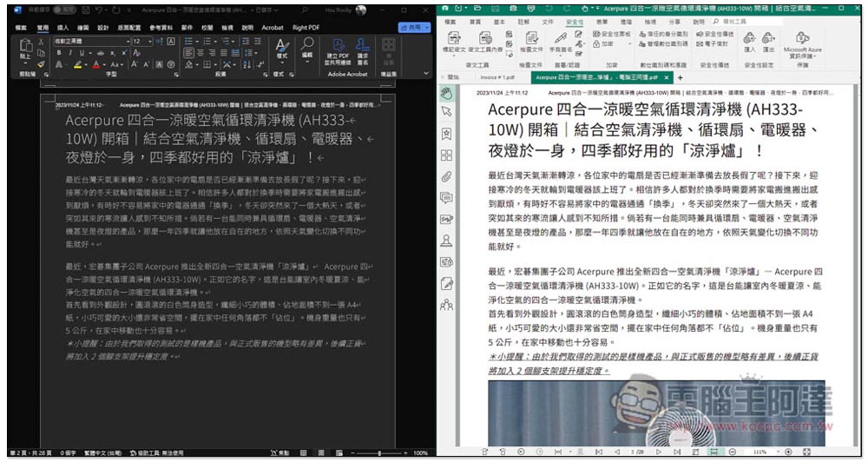Click the Mark for Redaction icon
Image resolution: width=868 pixels, height=462 pixels.
[454, 37]
